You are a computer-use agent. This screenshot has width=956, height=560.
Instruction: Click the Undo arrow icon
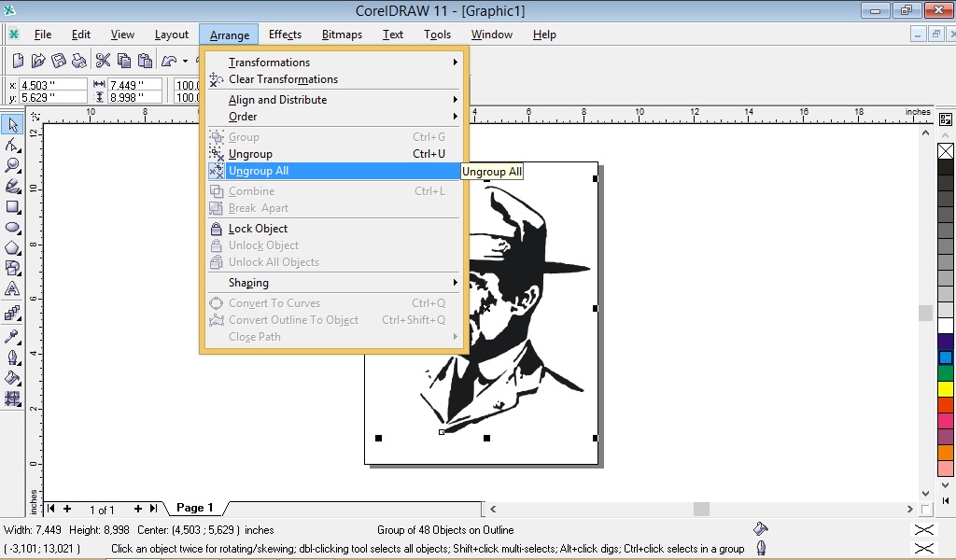point(169,61)
